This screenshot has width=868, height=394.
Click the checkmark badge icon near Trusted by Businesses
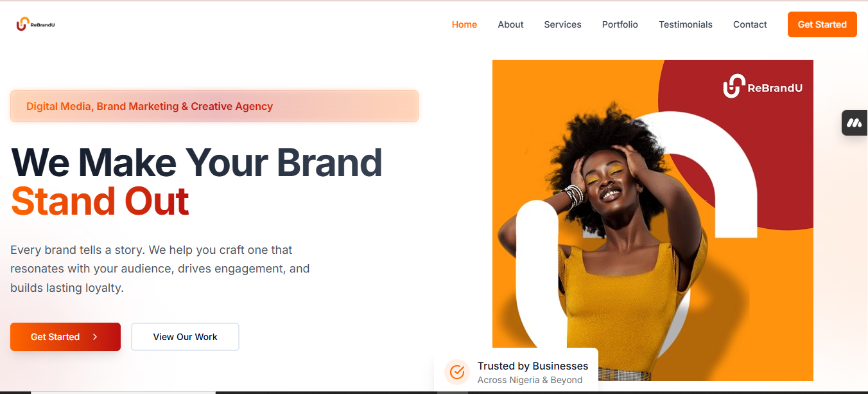(457, 372)
